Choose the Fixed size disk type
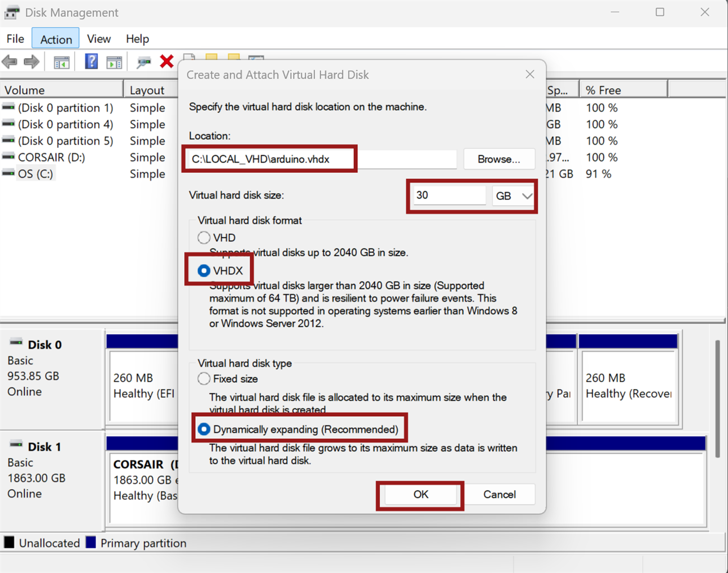 [x=204, y=379]
